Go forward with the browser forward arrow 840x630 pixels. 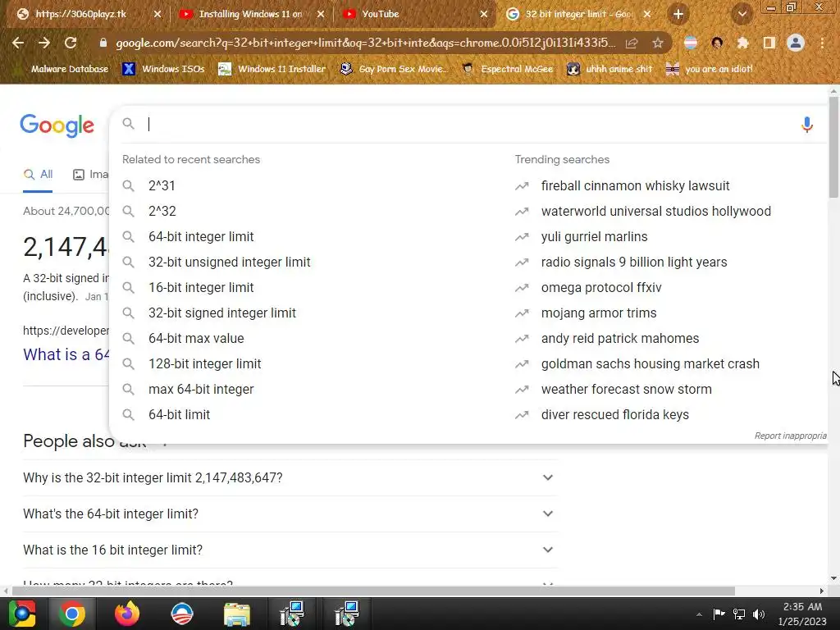point(44,43)
